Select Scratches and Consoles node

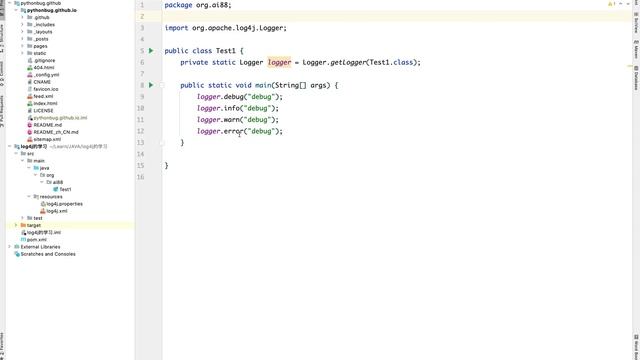(x=48, y=254)
